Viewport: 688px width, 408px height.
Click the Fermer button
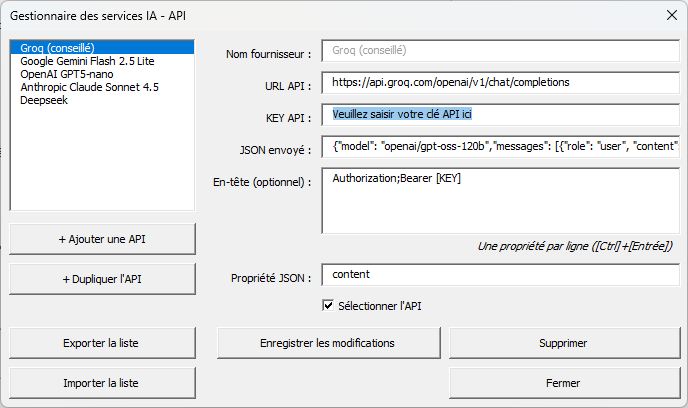point(563,383)
